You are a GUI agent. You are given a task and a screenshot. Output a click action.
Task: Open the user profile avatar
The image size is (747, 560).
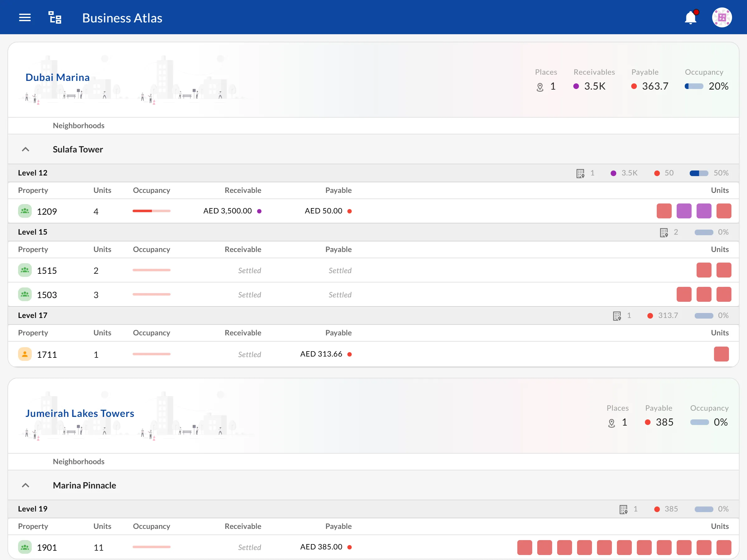(x=722, y=17)
